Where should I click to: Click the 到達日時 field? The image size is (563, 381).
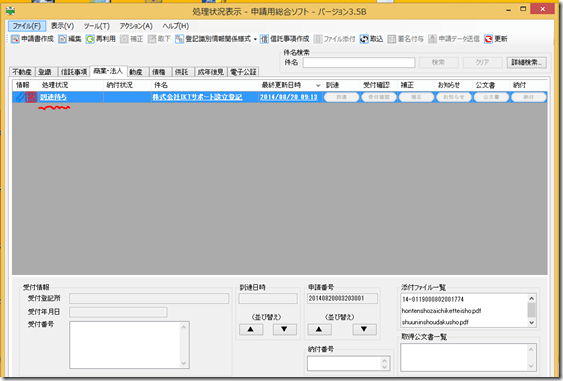268,298
